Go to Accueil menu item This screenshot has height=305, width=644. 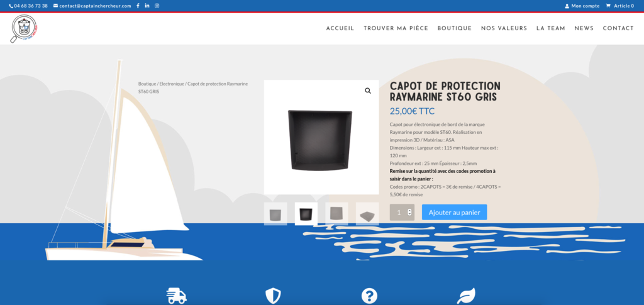coord(340,28)
